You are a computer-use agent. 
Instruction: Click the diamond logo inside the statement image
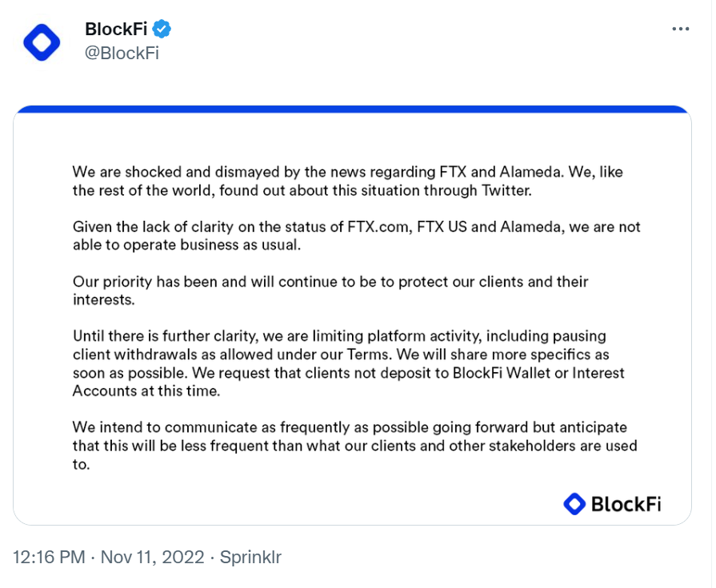[574, 504]
